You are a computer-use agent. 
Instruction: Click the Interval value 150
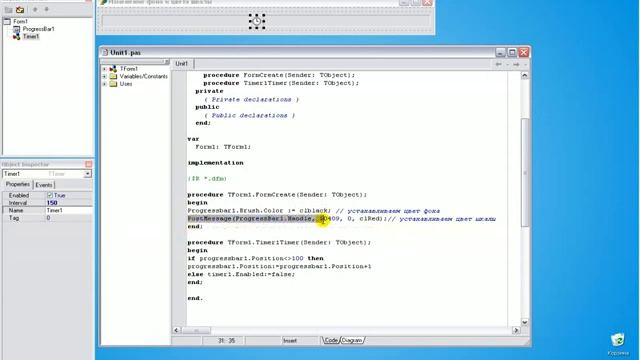pos(52,203)
